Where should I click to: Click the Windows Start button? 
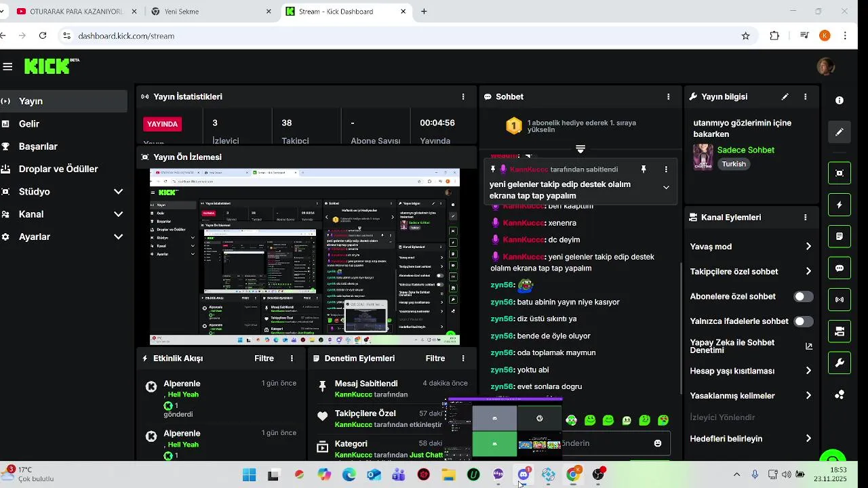pyautogui.click(x=249, y=474)
